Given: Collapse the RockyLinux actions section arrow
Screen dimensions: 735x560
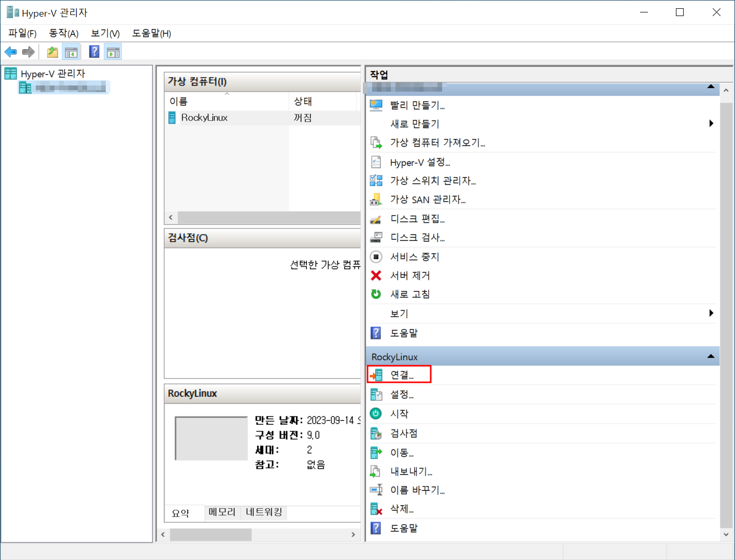Looking at the screenshot, I should 711,356.
